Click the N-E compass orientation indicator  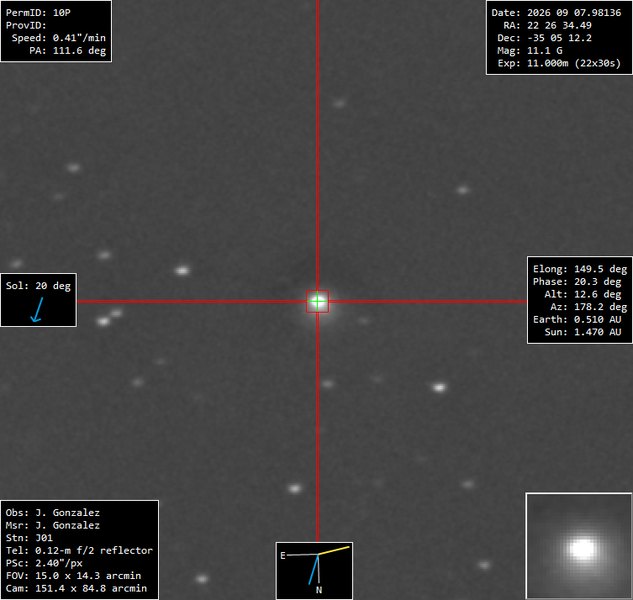tap(314, 571)
